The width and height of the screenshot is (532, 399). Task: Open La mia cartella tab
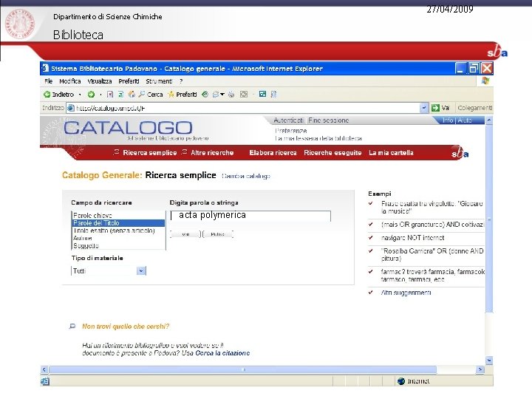391,153
